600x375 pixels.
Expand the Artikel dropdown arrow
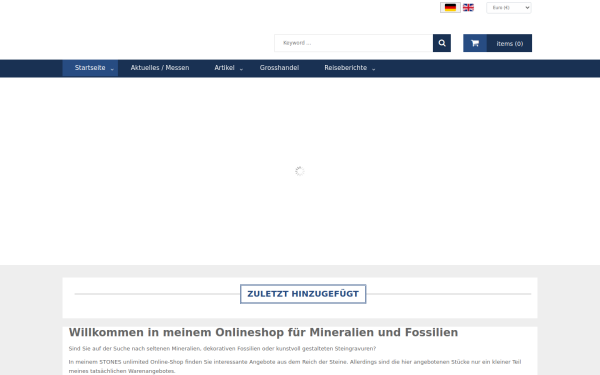[241, 69]
